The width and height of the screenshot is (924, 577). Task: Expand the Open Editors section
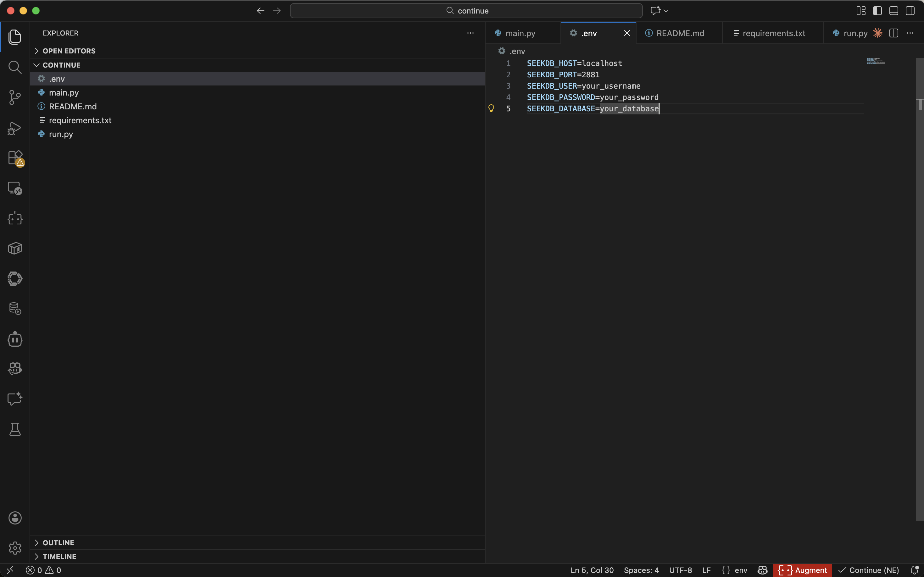tap(69, 51)
